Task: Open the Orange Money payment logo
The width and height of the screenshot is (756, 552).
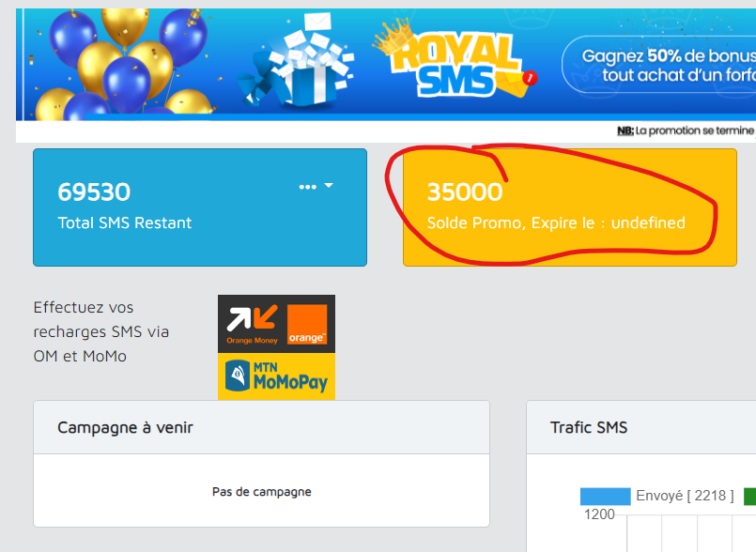Action: 253,325
